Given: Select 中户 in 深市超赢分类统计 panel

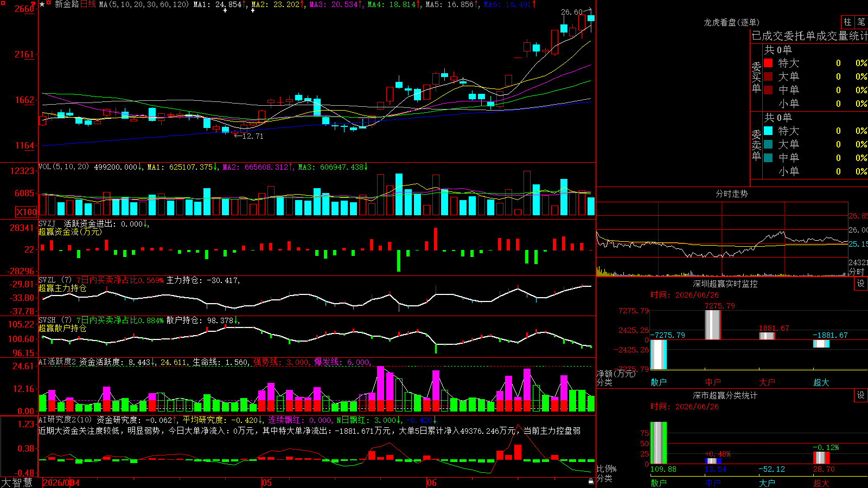Looking at the screenshot, I should tap(713, 483).
